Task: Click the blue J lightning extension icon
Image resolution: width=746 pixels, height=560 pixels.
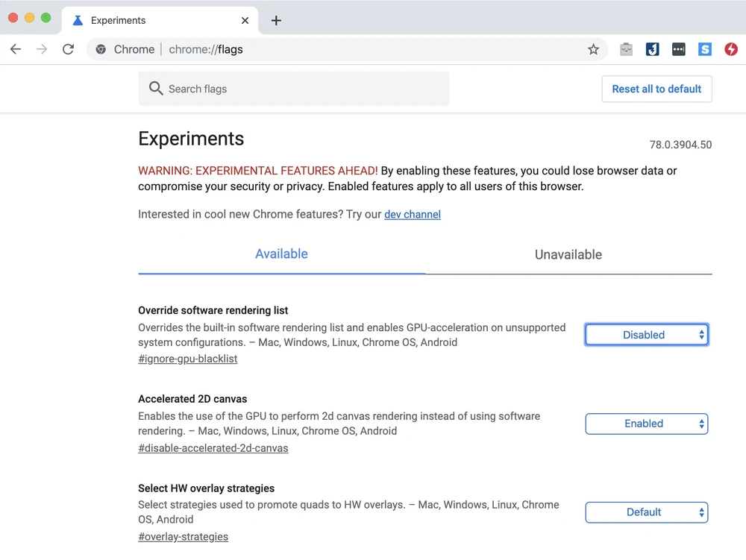Action: point(652,49)
